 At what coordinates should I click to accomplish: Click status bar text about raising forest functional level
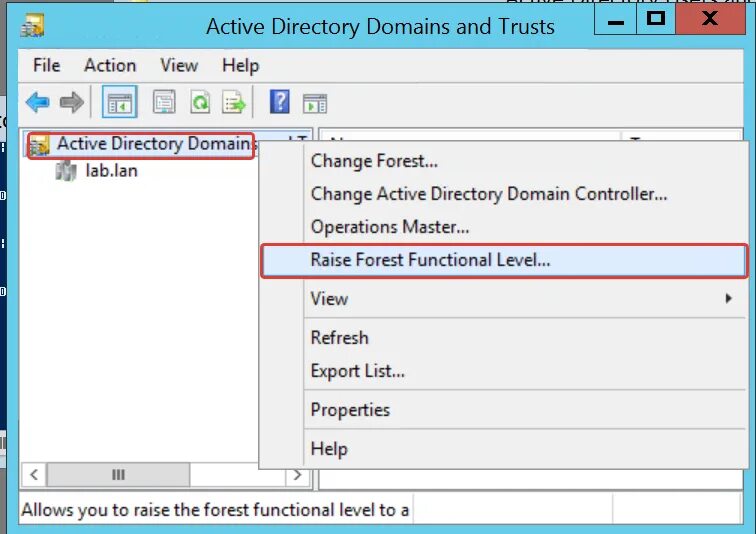tap(215, 509)
